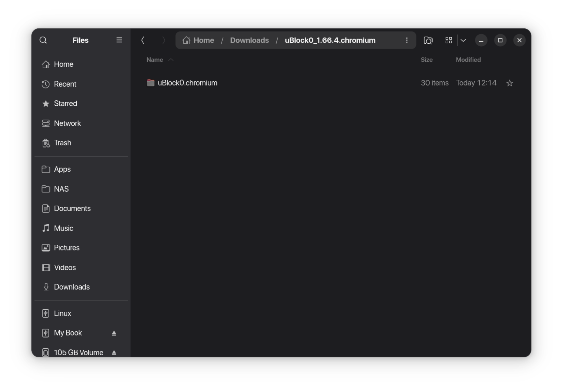Go to Documents in the sidebar
Screen dimensions: 563x392
pos(81,209)
